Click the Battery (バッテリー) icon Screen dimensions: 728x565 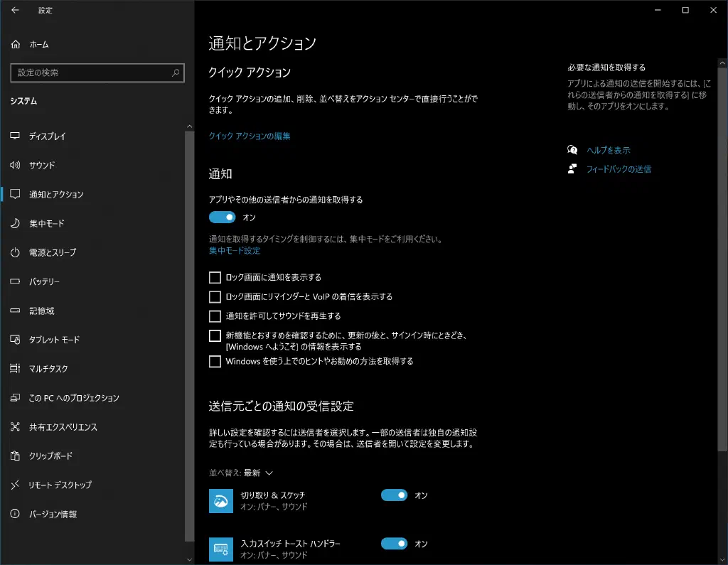coord(15,281)
